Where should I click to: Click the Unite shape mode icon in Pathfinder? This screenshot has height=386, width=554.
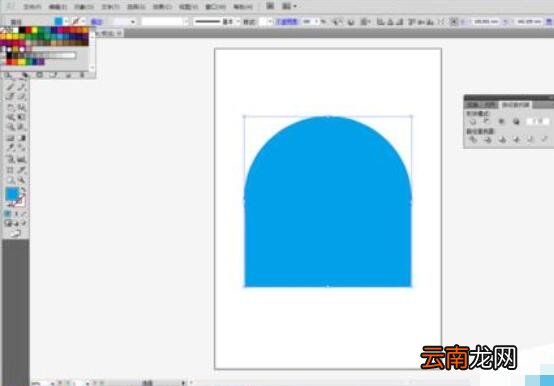point(472,121)
